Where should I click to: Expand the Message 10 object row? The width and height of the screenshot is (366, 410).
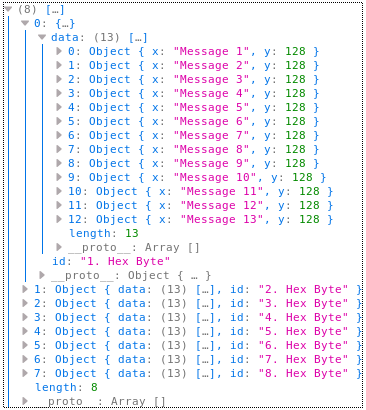tap(59, 177)
